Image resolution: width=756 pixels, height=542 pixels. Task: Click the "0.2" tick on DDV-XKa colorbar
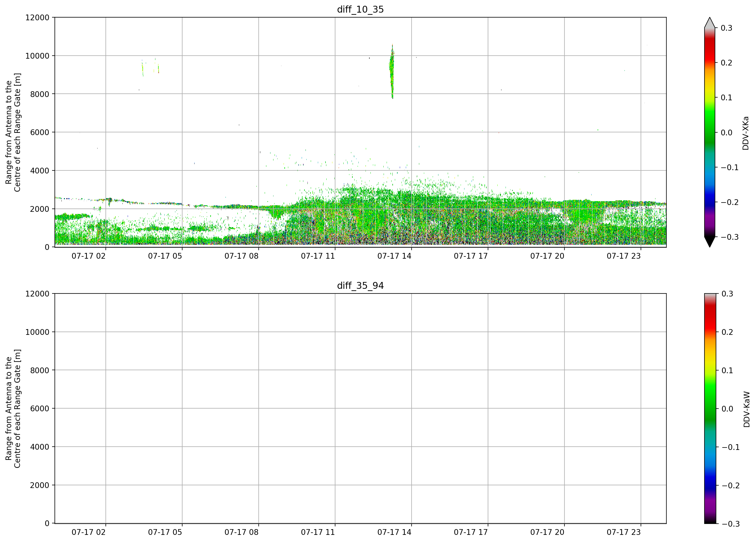(x=727, y=63)
